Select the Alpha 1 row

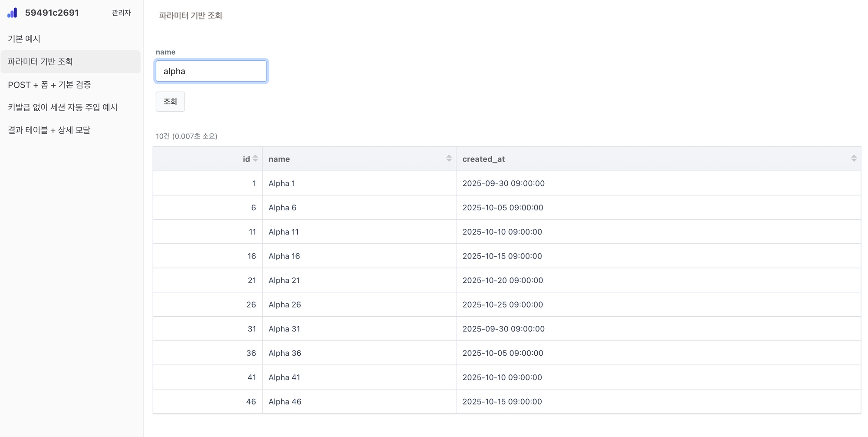coord(282,183)
